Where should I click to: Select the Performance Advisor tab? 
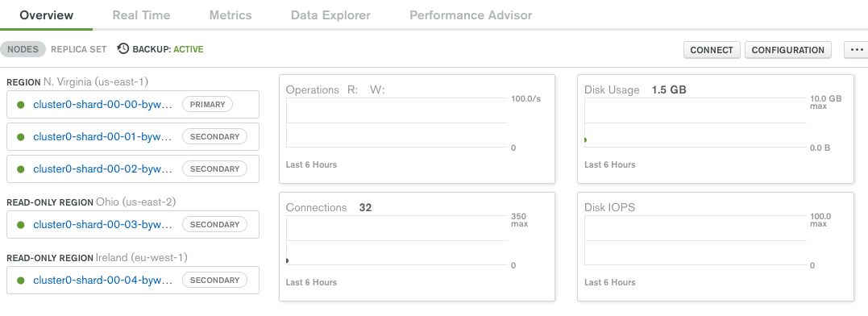click(x=471, y=15)
